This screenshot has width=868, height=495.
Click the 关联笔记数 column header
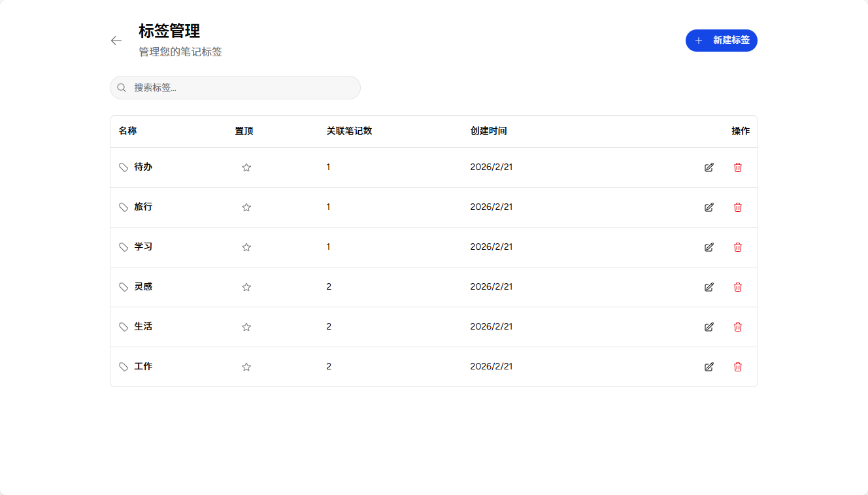[349, 131]
